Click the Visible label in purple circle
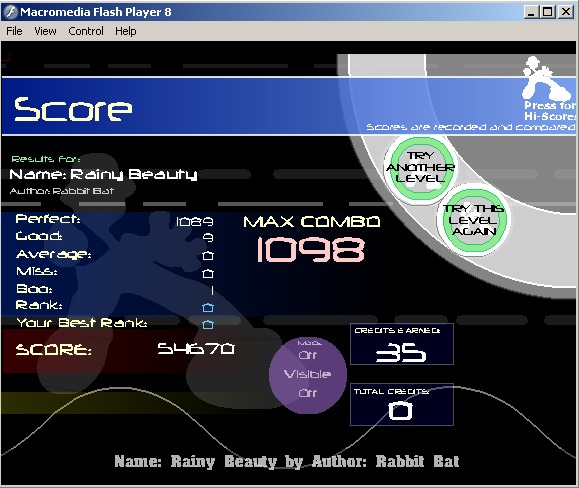Screen dimensions: 579x488 (x=307, y=374)
